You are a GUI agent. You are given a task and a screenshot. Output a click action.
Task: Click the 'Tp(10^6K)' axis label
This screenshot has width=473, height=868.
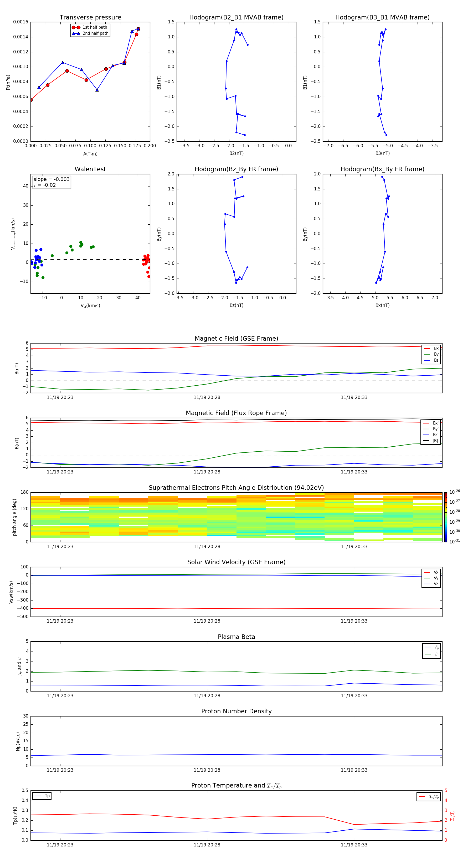point(15,815)
